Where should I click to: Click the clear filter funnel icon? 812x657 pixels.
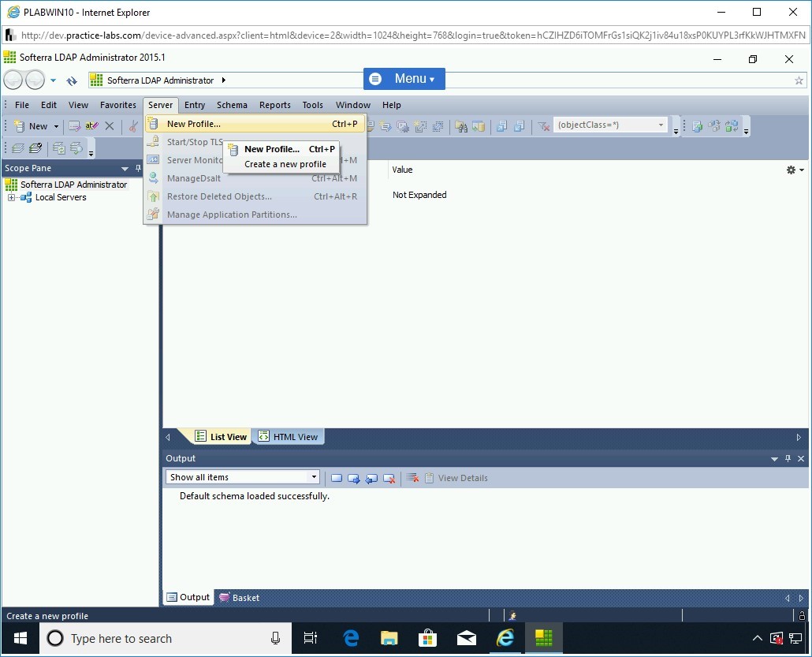tap(543, 126)
